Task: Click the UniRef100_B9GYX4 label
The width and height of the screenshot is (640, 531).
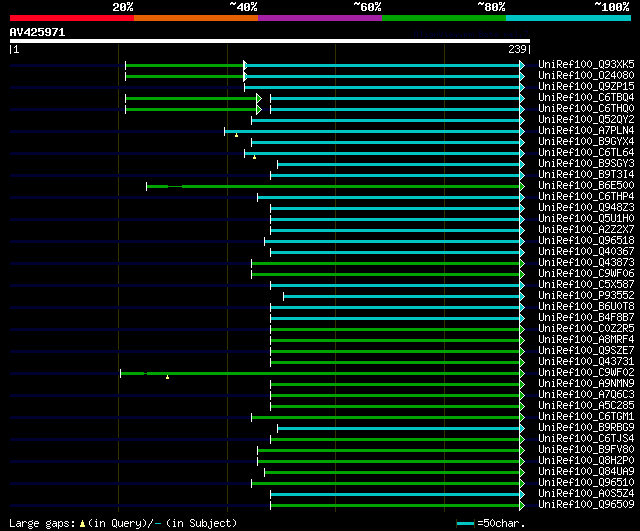Action: point(586,142)
